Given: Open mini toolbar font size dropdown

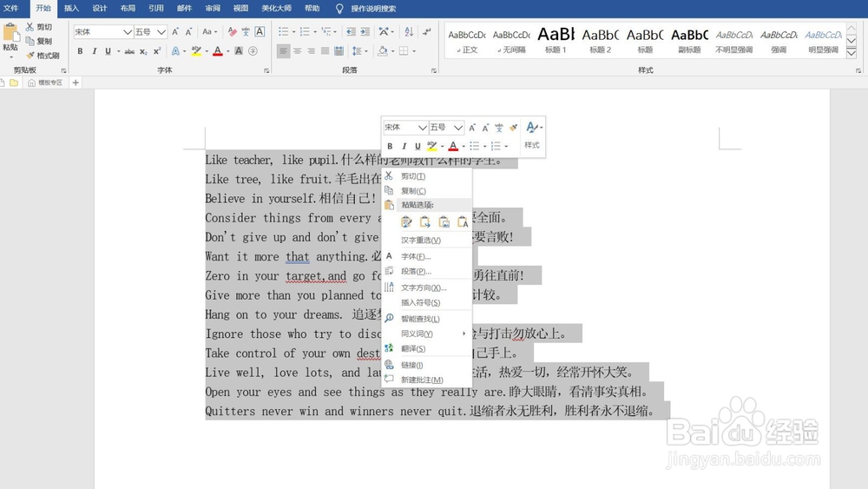Looking at the screenshot, I should pyautogui.click(x=457, y=128).
